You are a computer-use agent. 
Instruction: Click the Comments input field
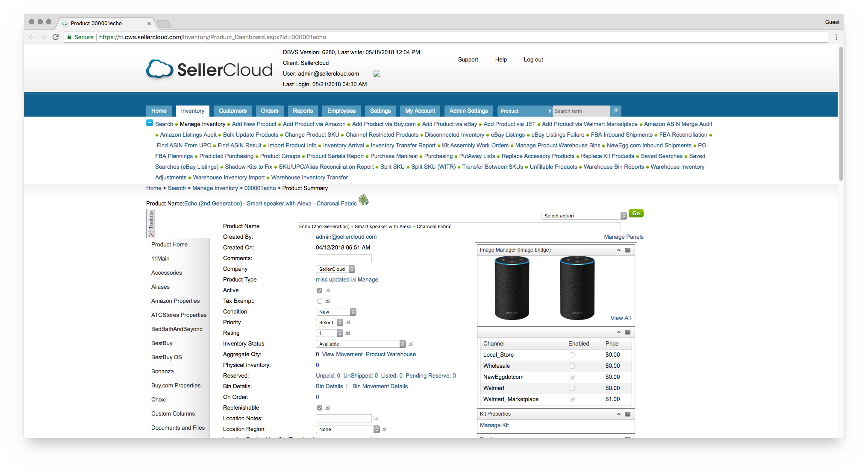[344, 258]
